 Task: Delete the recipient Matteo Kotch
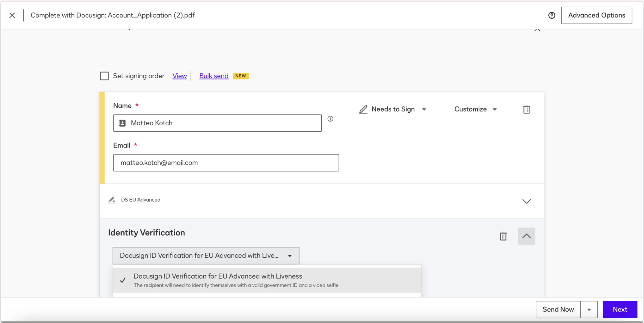(526, 109)
